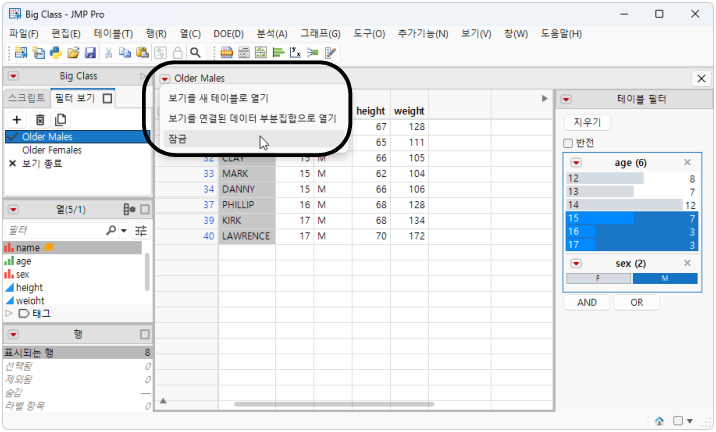Click the OR button
Image resolution: width=716 pixels, height=432 pixels.
point(637,302)
